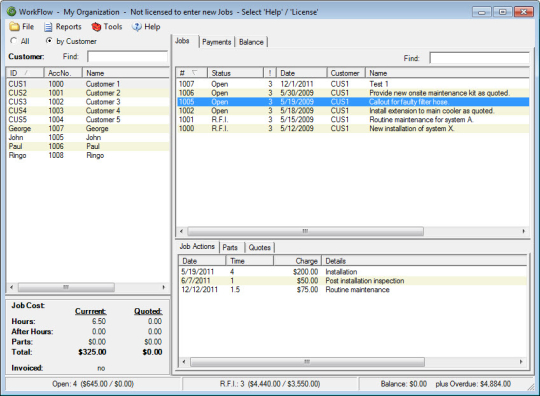Select customer row CUS4

tap(88, 111)
